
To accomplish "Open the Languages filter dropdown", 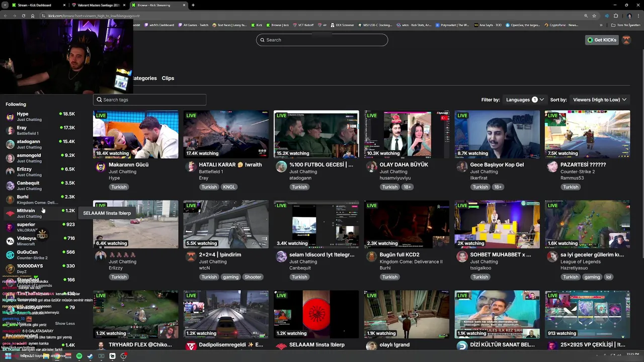I will tap(525, 100).
